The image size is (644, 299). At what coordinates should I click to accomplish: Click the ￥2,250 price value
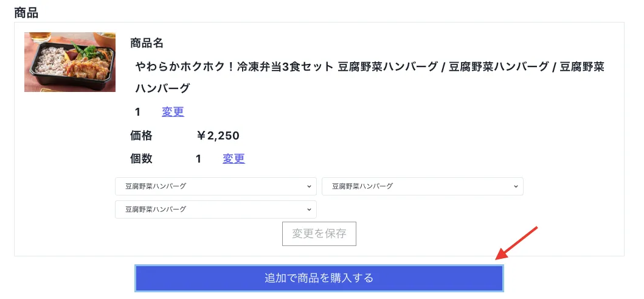[218, 136]
